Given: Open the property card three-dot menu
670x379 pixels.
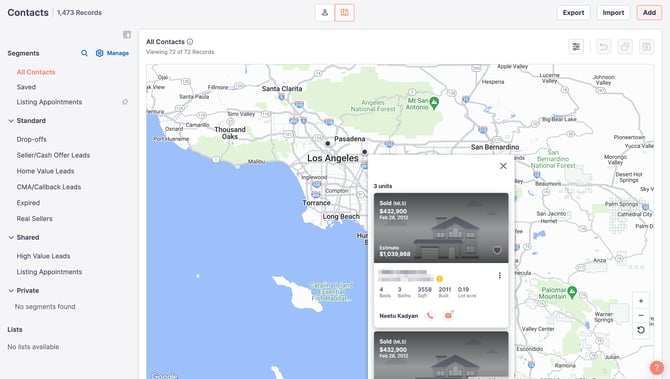Looking at the screenshot, I should point(500,276).
